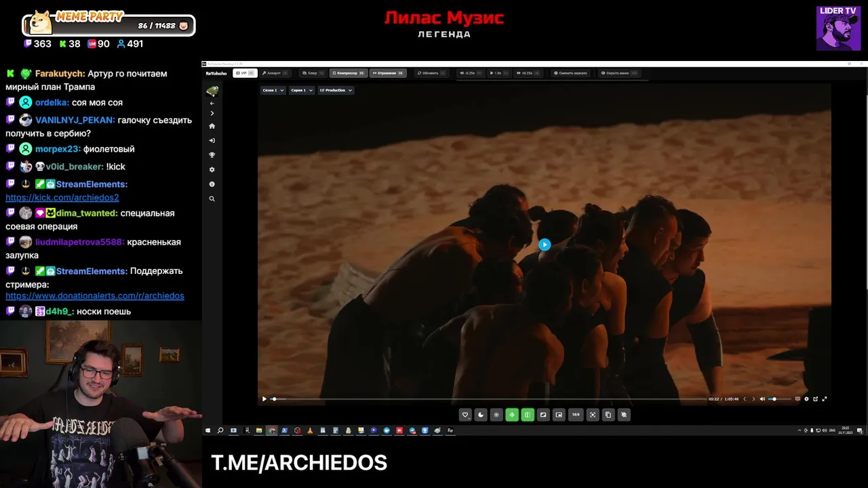Select the 16:9 aspect ratio button
The height and width of the screenshot is (488, 868).
576,415
